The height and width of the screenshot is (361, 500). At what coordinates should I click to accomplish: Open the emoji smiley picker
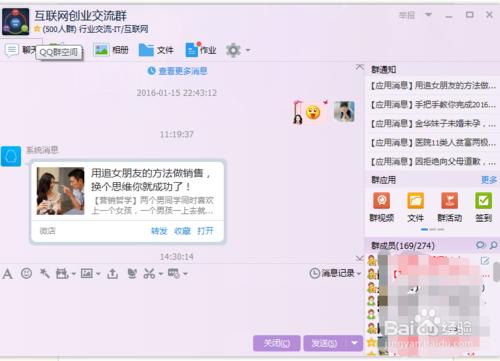[x=26, y=273]
